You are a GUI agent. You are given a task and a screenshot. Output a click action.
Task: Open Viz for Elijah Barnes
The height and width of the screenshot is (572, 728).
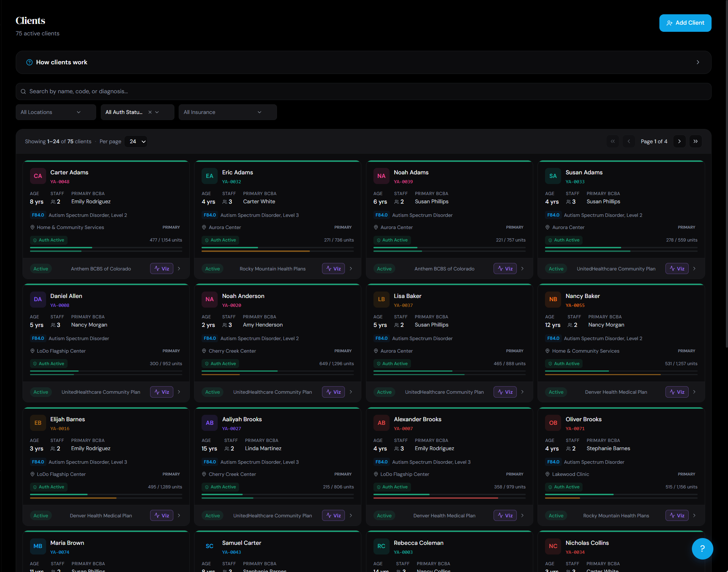pos(162,516)
